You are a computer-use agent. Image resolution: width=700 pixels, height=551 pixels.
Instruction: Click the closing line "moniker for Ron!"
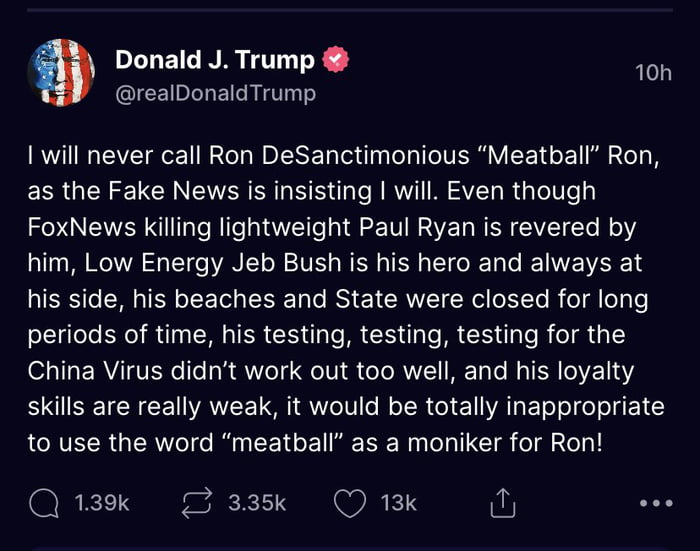[505, 443]
